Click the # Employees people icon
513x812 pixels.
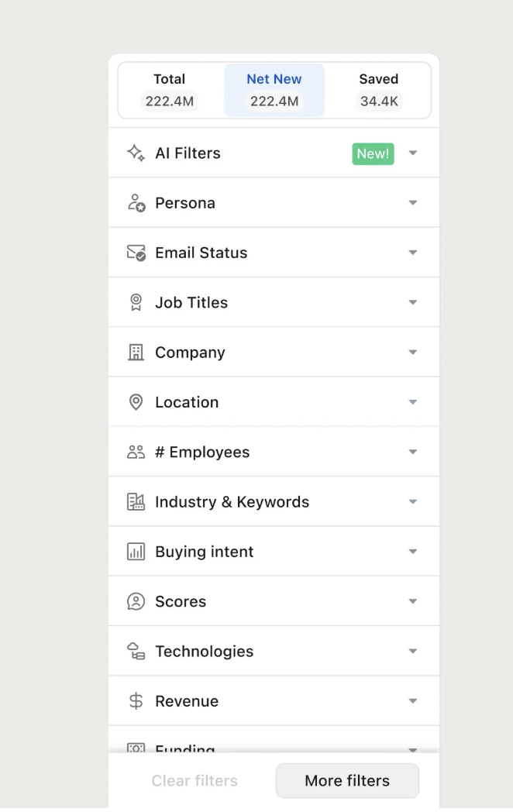click(136, 452)
